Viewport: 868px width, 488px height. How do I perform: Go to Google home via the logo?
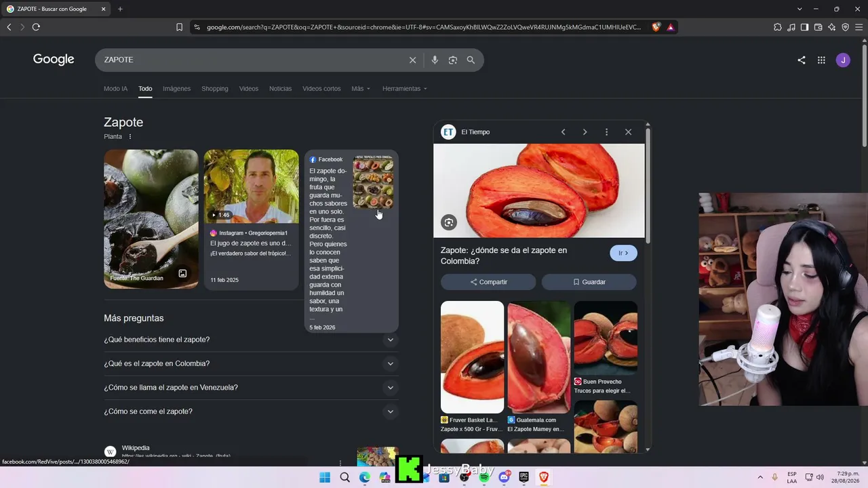point(54,60)
